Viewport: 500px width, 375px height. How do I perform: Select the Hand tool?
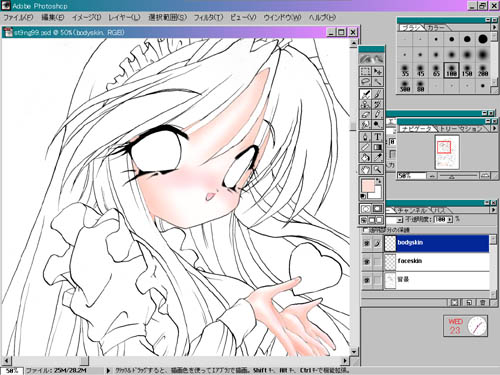[365, 170]
